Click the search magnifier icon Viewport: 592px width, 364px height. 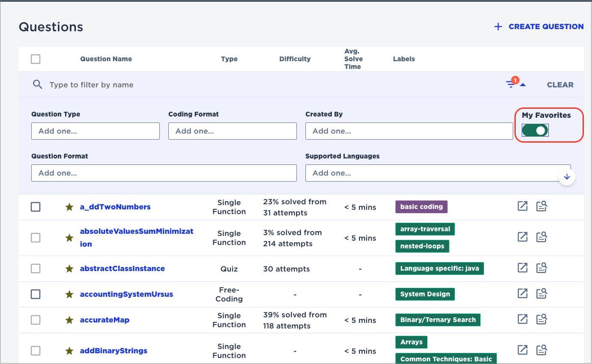tap(37, 84)
